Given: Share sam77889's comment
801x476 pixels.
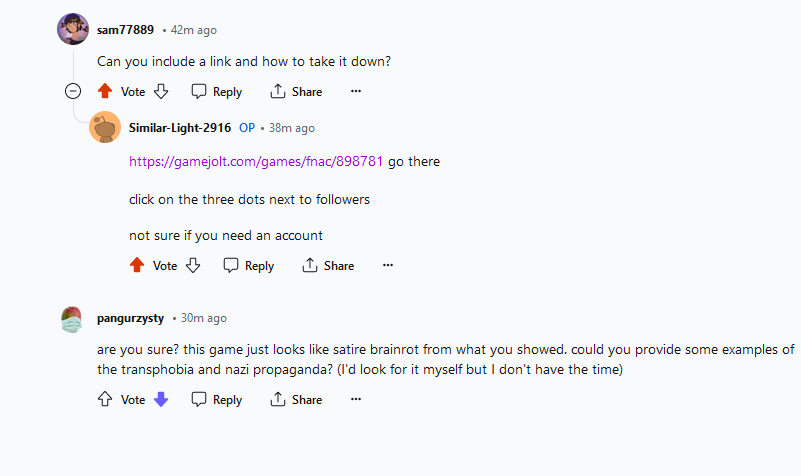Looking at the screenshot, I should (296, 92).
